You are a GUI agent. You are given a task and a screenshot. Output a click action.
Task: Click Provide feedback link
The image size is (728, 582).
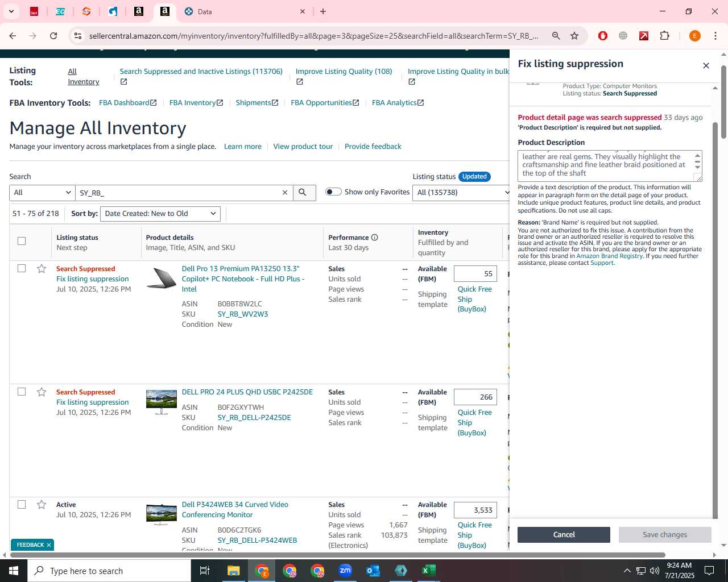pos(373,146)
